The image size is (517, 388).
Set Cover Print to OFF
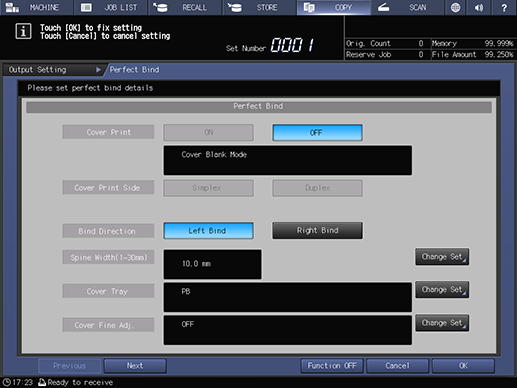click(317, 133)
